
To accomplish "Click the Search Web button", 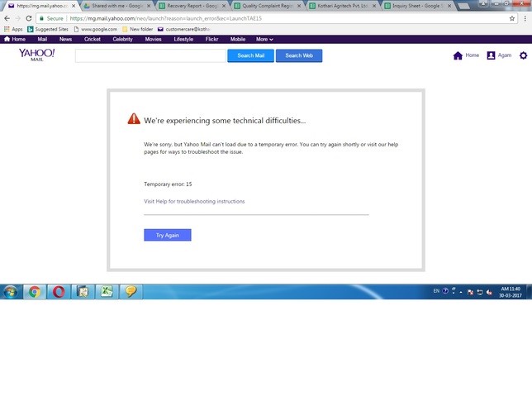I will pyautogui.click(x=299, y=55).
